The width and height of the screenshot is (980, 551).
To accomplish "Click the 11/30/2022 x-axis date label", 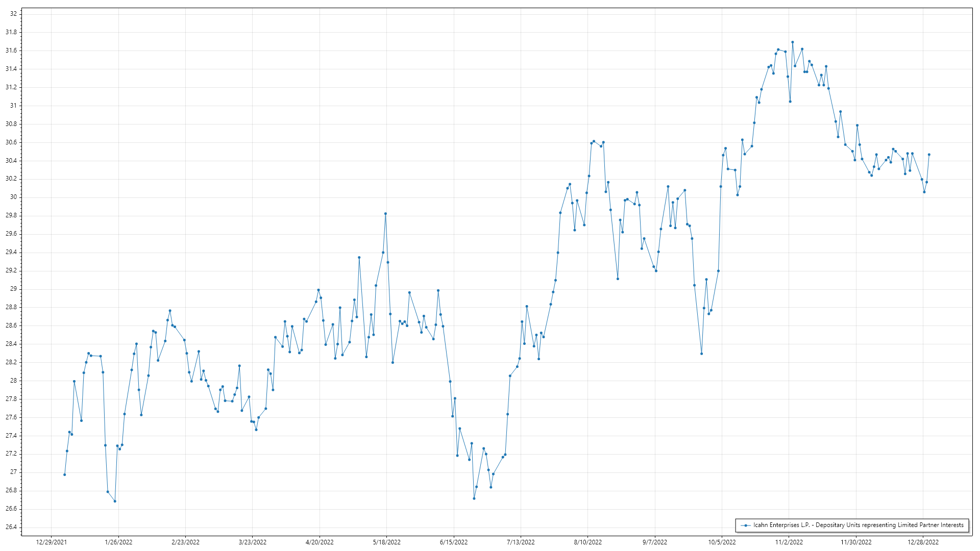I will point(856,542).
